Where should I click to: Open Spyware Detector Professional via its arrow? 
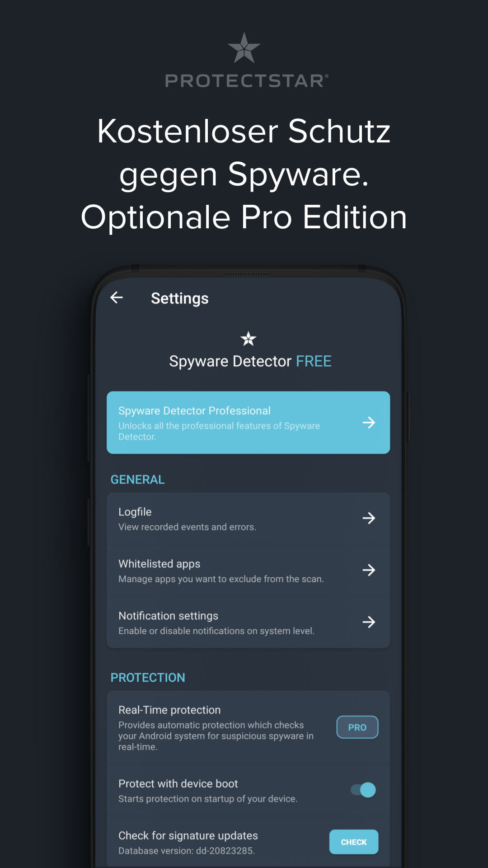click(x=369, y=422)
